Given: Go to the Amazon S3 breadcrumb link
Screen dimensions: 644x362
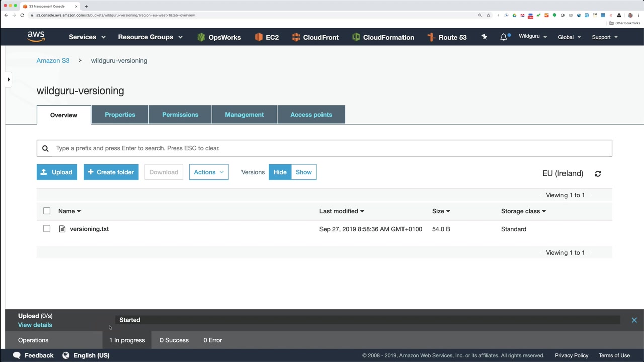Looking at the screenshot, I should [x=53, y=61].
